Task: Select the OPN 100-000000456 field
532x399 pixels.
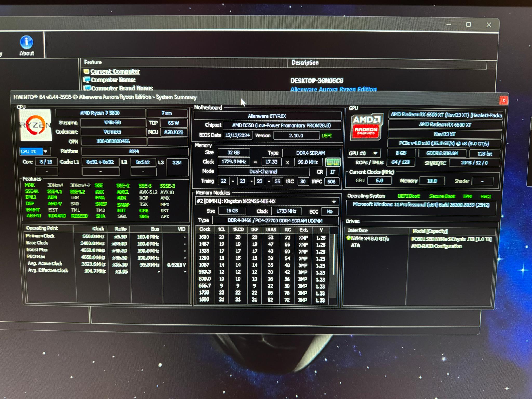Action: [113, 141]
